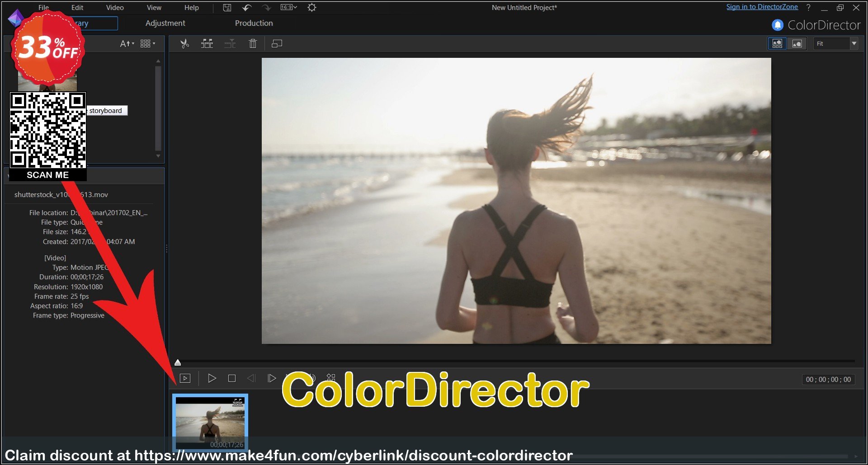Click the Duration value 00;00;17;26
868x465 pixels.
87,277
